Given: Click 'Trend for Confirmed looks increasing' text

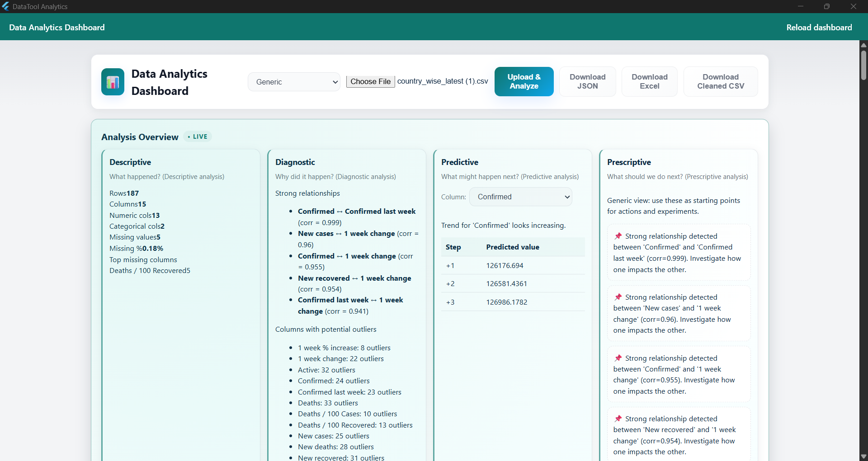Looking at the screenshot, I should (503, 225).
